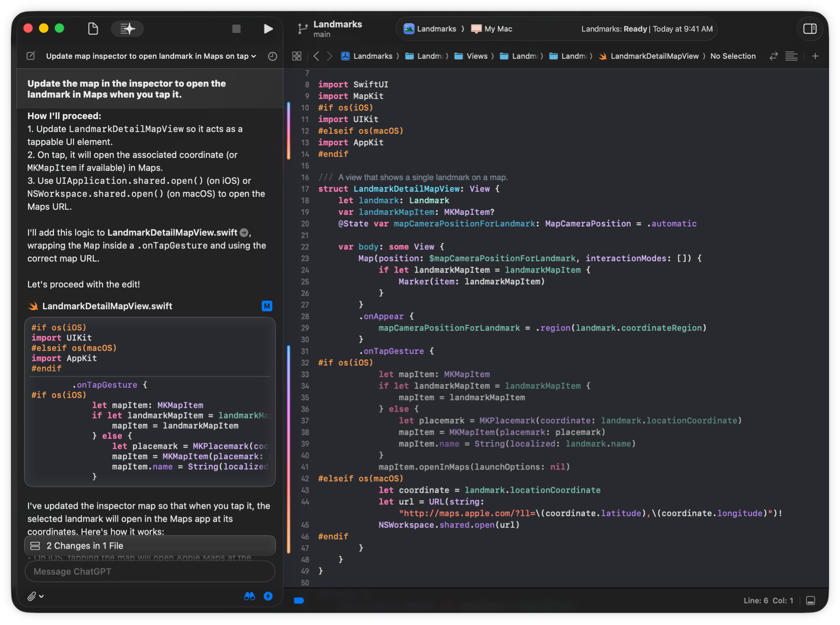Open the source control branch icon
Viewport: 840px width, 625px height.
click(x=302, y=29)
